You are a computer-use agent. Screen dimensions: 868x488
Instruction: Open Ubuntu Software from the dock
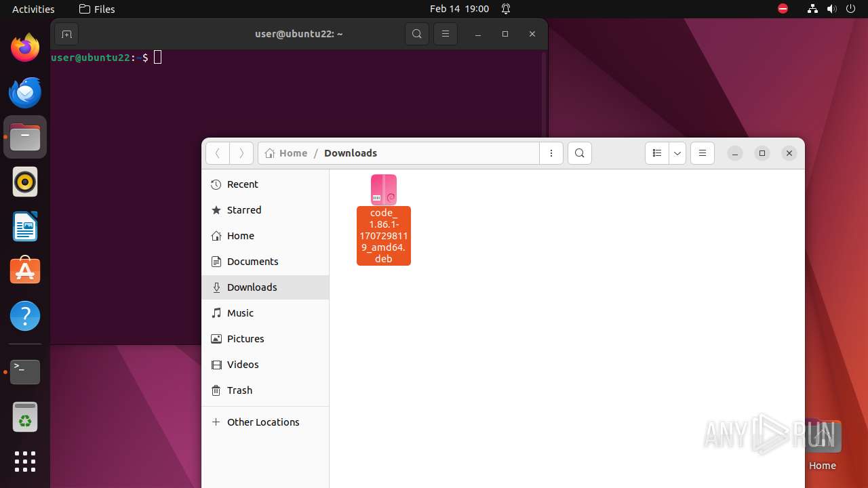coord(25,271)
